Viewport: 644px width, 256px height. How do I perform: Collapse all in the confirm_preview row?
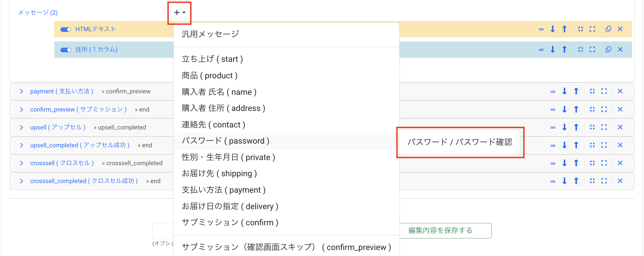(x=592, y=109)
